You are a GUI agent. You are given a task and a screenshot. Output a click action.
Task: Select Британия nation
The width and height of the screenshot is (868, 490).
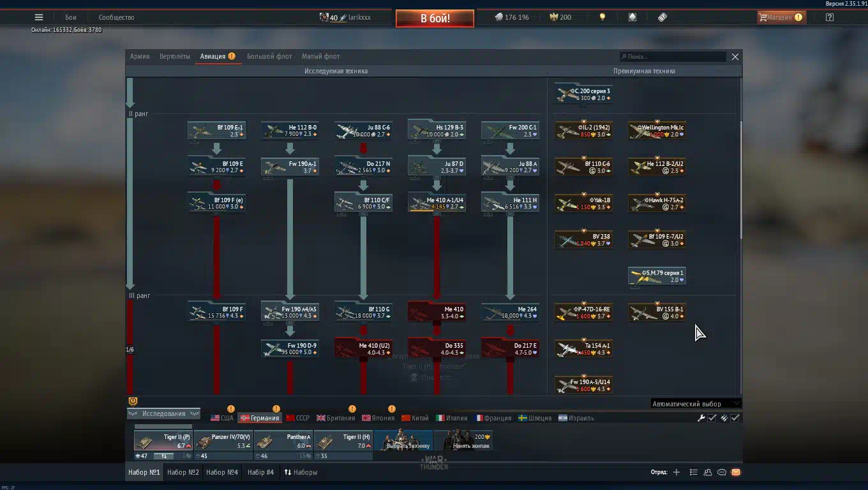[336, 418]
